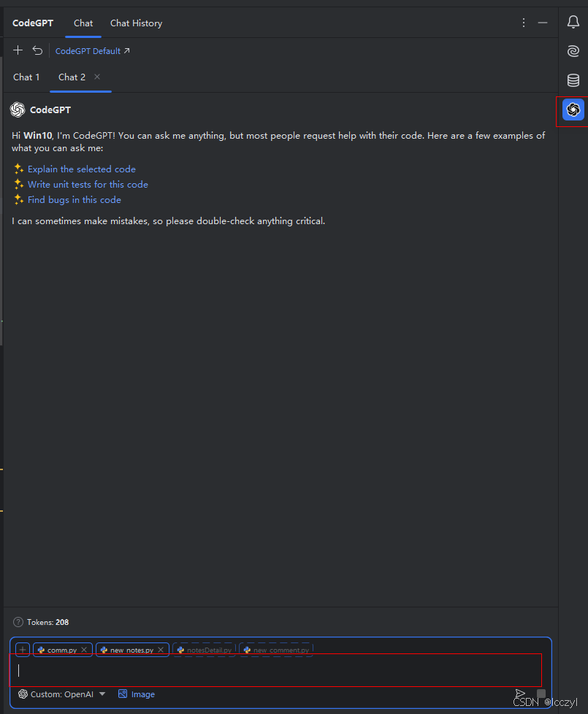Add a file with the plus button
Screen dimensions: 588x714
point(23,650)
